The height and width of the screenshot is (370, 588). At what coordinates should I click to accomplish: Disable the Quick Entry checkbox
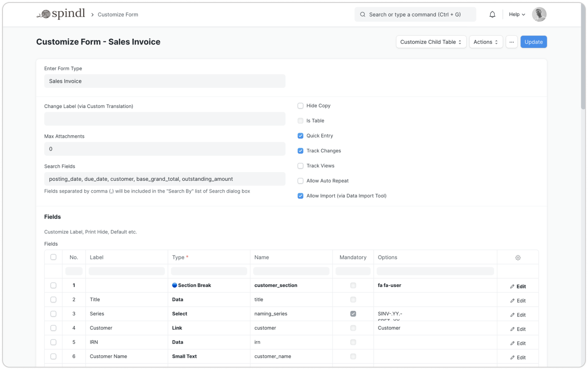tap(300, 136)
